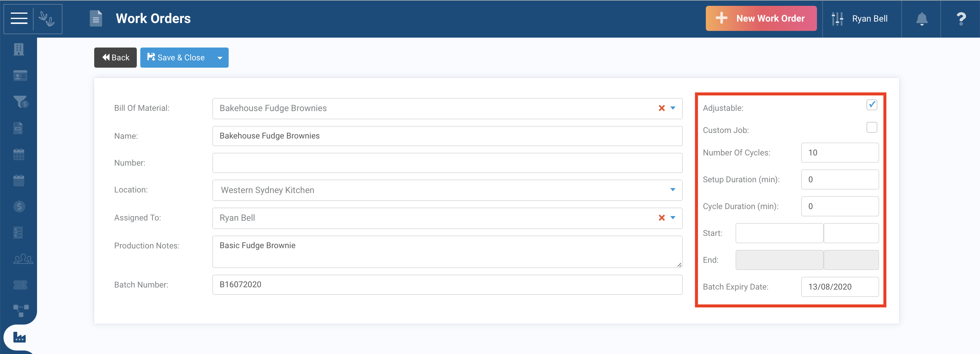The height and width of the screenshot is (354, 980).
Task: Open the hamburger navigation menu
Action: click(19, 19)
